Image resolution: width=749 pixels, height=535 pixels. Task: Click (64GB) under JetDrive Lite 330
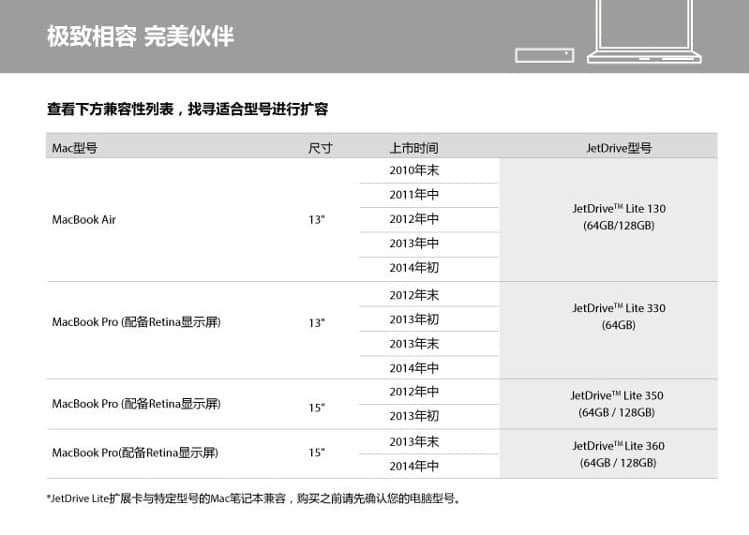click(x=619, y=325)
